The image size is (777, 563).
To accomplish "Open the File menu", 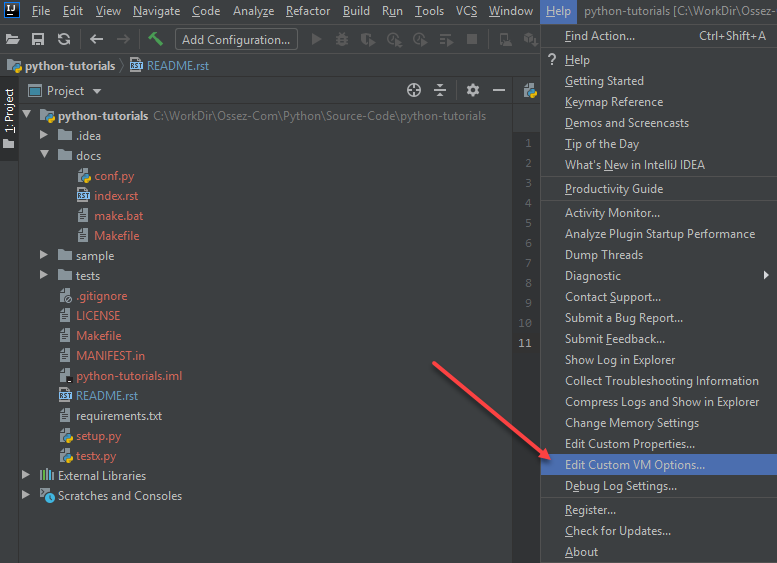I will [x=41, y=11].
